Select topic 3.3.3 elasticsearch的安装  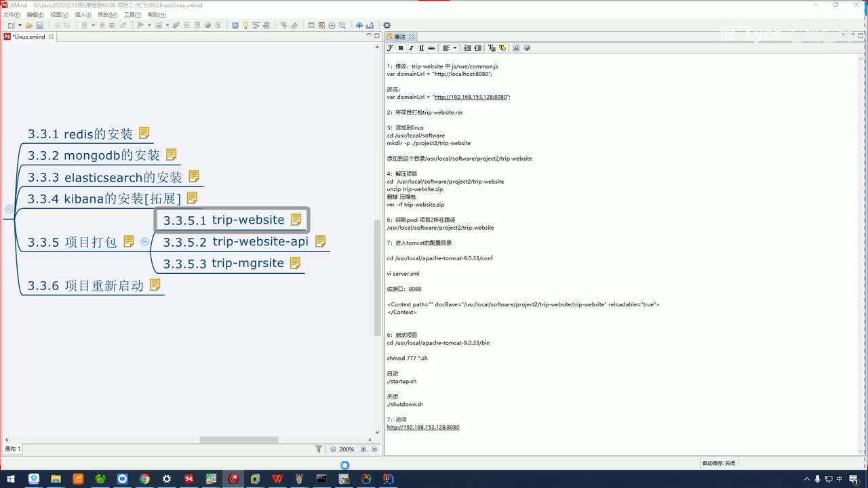(105, 178)
